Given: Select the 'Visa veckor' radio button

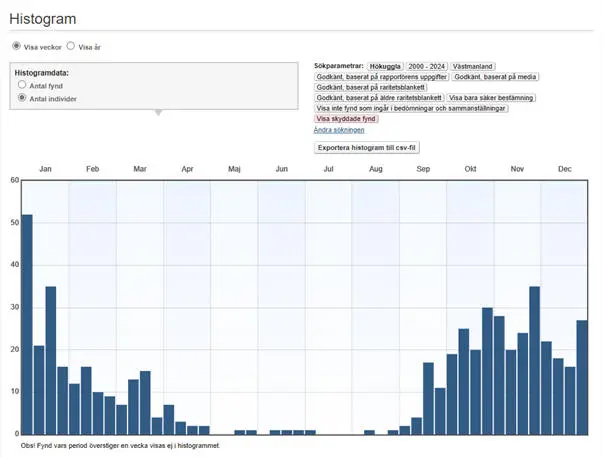Looking at the screenshot, I should tap(17, 46).
